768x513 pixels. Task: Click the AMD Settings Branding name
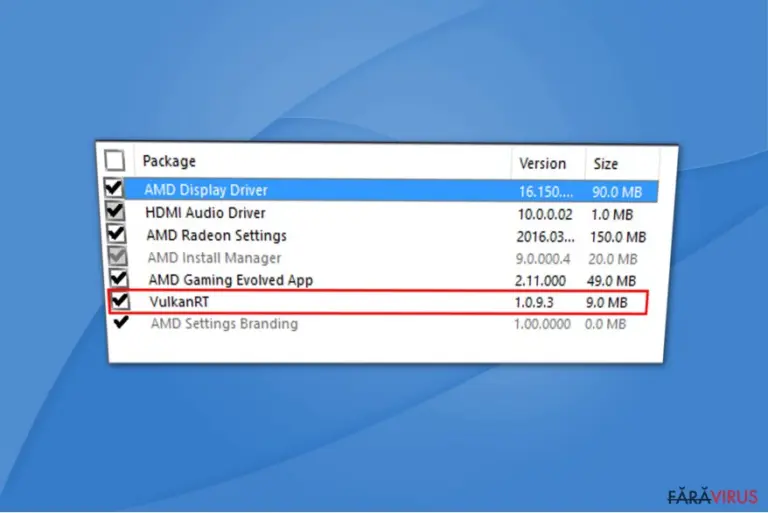coord(224,324)
